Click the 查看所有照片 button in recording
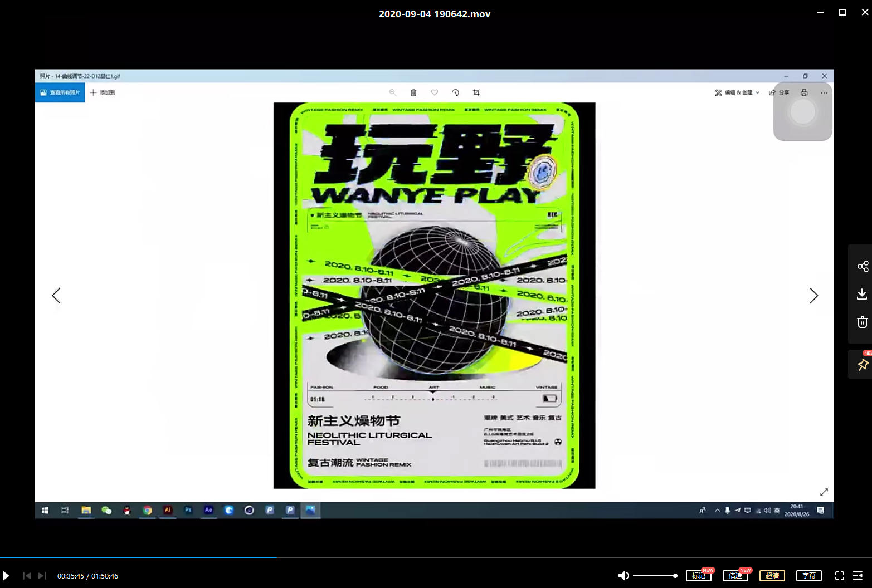The image size is (872, 588). 60,92
